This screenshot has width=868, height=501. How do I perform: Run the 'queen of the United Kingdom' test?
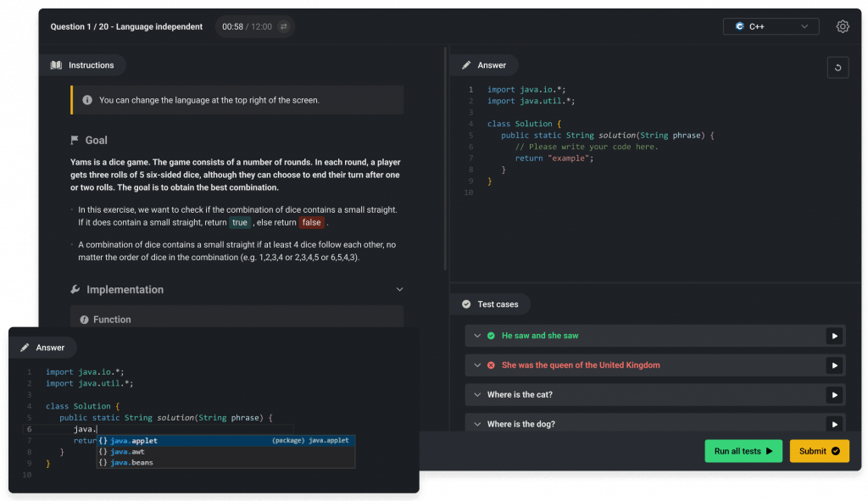pos(835,365)
